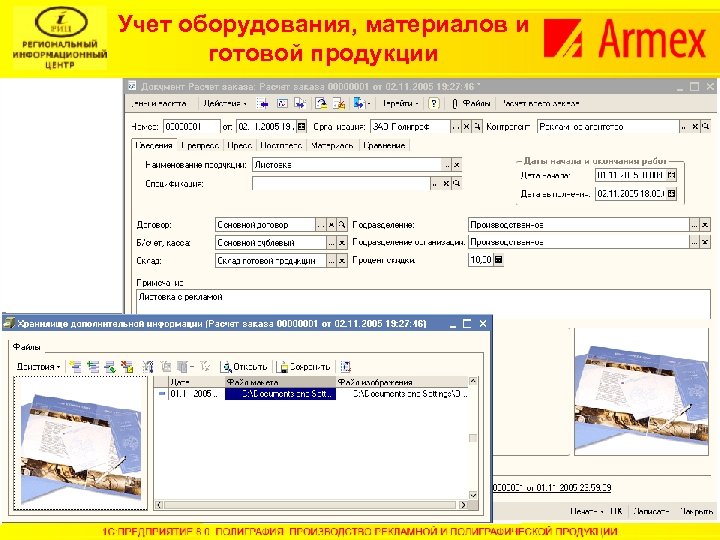720x540 pixels.
Task: Open Контрагент record via magnifier icon
Action: coord(706,126)
